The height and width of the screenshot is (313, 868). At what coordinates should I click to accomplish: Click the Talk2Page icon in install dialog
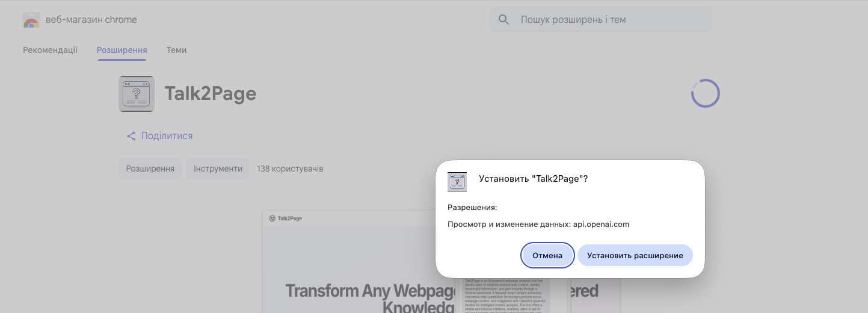click(457, 182)
